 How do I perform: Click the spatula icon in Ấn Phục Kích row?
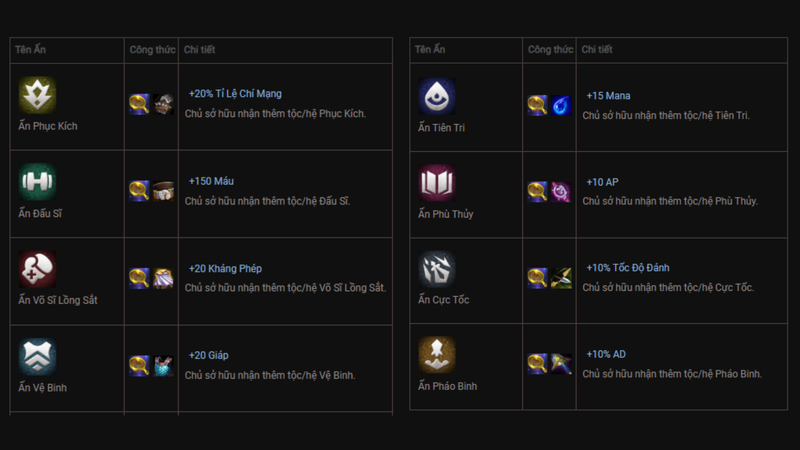coord(139,103)
